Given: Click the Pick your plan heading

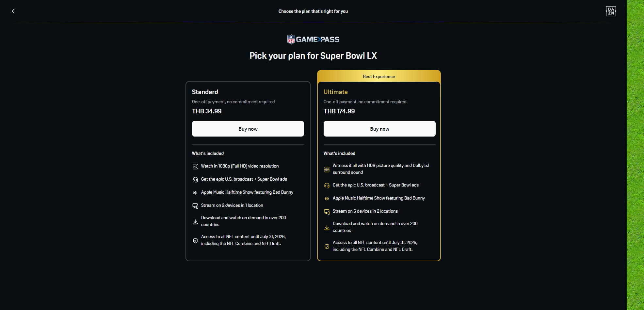Looking at the screenshot, I should [x=313, y=56].
